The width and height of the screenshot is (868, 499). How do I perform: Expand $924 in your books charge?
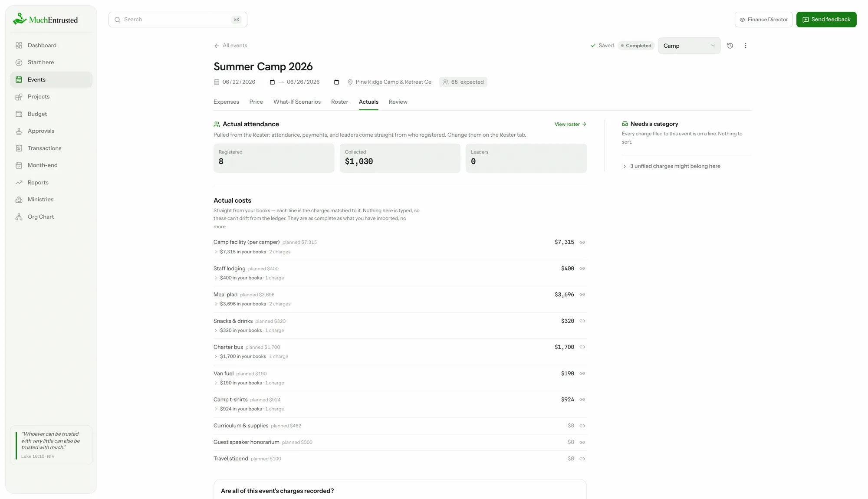(x=249, y=409)
